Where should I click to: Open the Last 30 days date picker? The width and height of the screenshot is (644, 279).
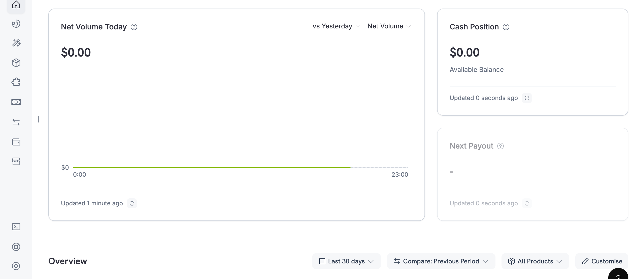(346, 261)
